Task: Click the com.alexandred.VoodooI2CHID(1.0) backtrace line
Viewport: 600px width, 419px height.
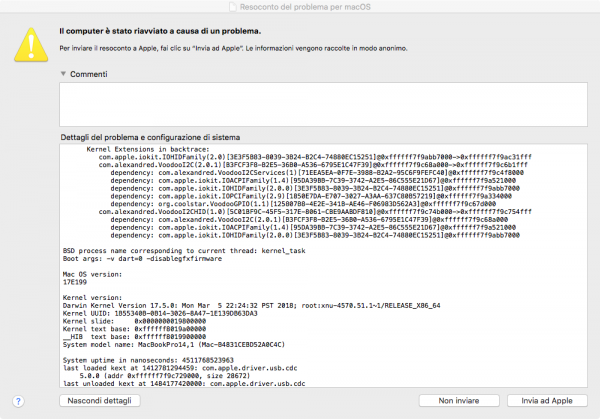Action: (315, 212)
